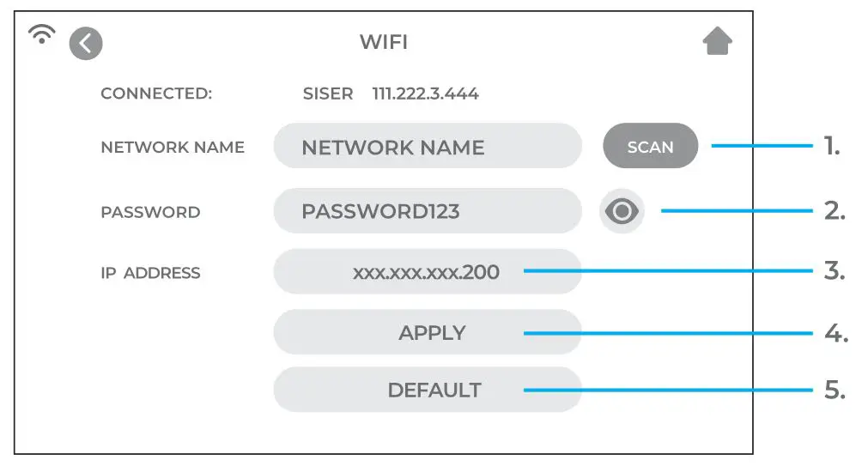
Task: Show the password with the eye icon
Action: [622, 211]
